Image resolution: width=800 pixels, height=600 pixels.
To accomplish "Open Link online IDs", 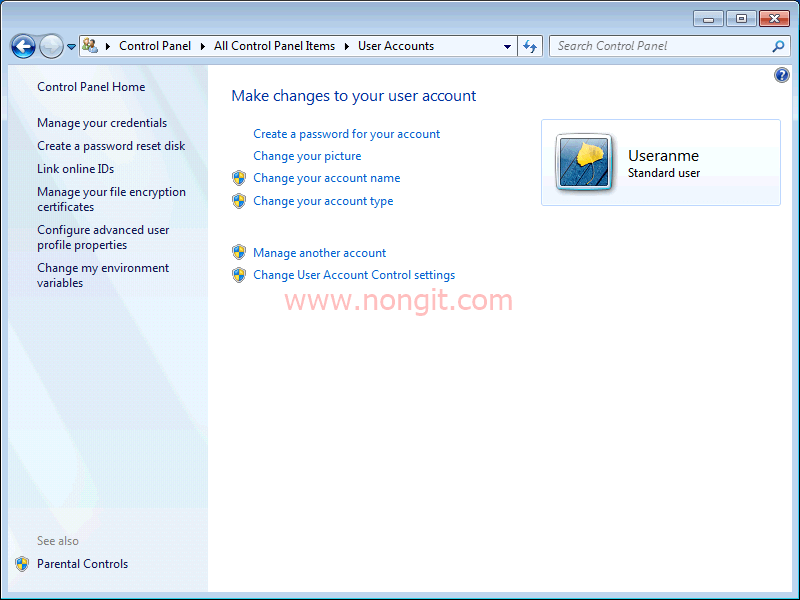I will click(x=76, y=169).
